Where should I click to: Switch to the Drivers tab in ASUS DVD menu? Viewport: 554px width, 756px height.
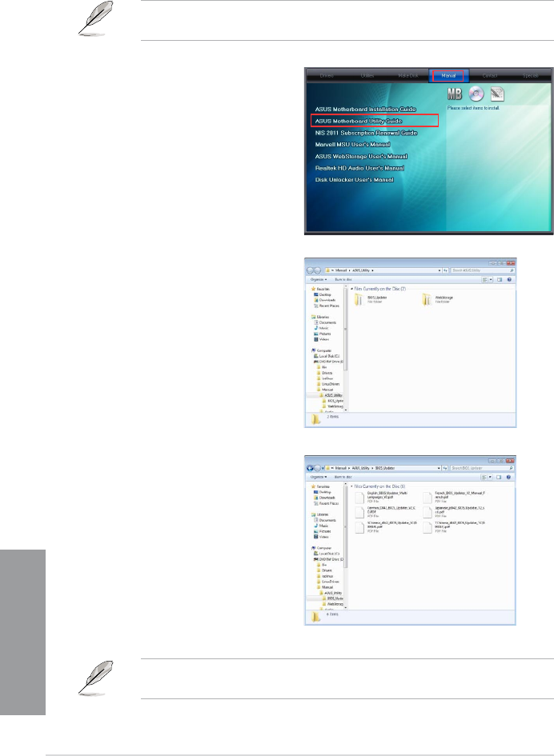pos(327,76)
